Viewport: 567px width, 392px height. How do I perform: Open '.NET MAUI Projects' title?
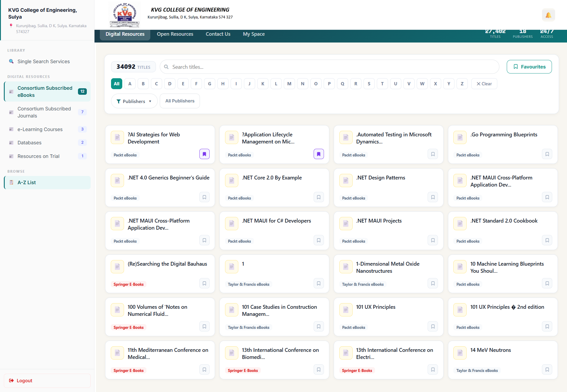(379, 221)
